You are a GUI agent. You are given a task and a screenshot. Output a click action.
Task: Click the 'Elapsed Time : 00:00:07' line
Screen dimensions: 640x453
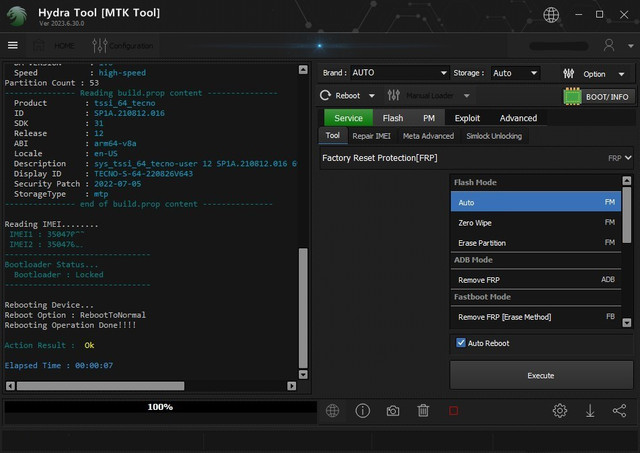(59, 366)
